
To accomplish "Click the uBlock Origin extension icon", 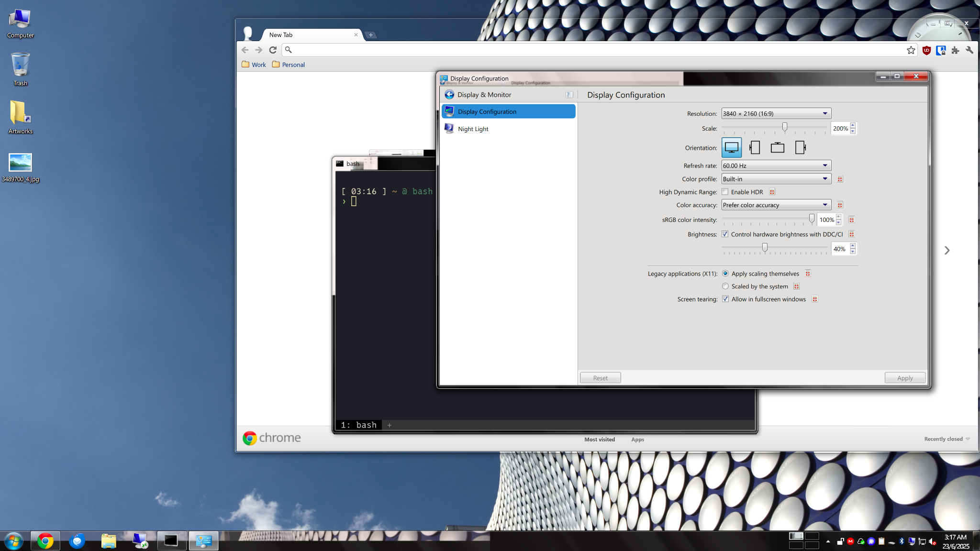I will pyautogui.click(x=926, y=50).
